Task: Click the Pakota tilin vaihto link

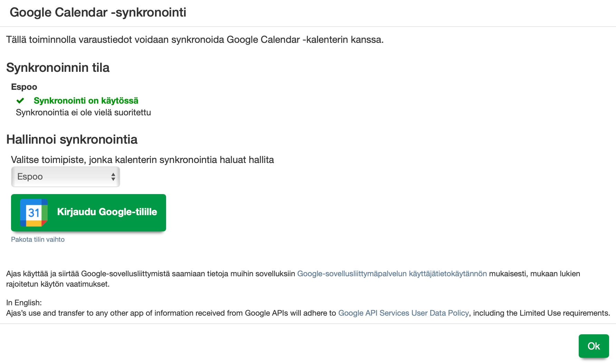Action: [38, 239]
